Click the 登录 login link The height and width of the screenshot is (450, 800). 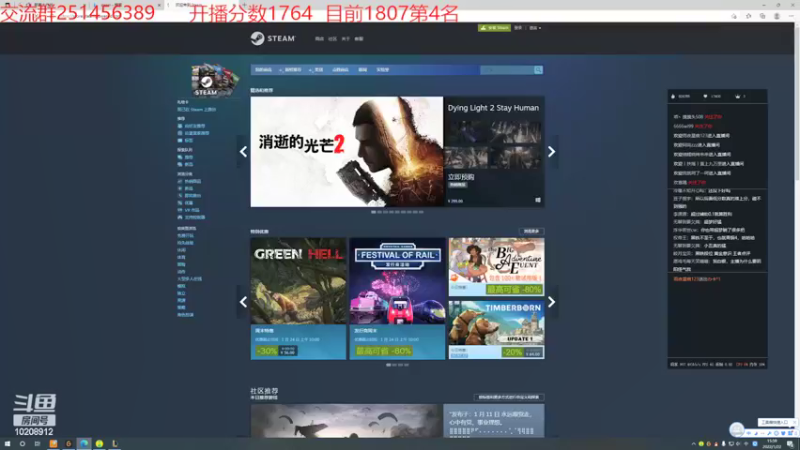tap(518, 28)
